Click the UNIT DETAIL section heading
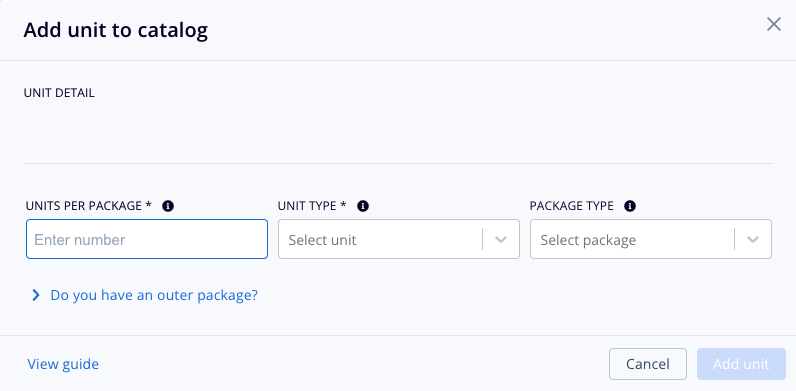The image size is (796, 391). pyautogui.click(x=59, y=93)
